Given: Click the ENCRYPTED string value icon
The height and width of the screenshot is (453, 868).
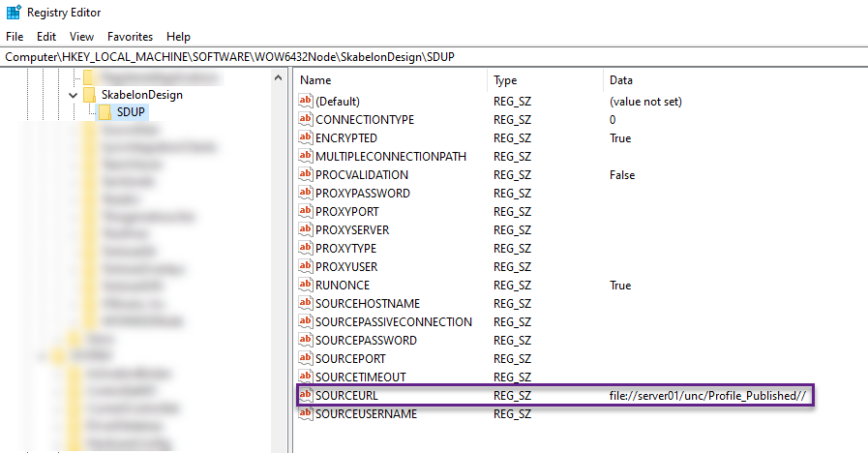Looking at the screenshot, I should point(306,137).
